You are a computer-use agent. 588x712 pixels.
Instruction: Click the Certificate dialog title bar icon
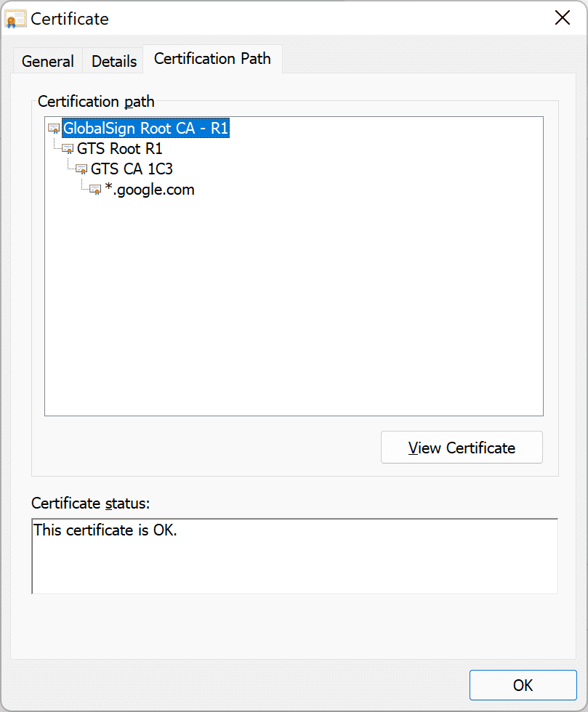15,19
